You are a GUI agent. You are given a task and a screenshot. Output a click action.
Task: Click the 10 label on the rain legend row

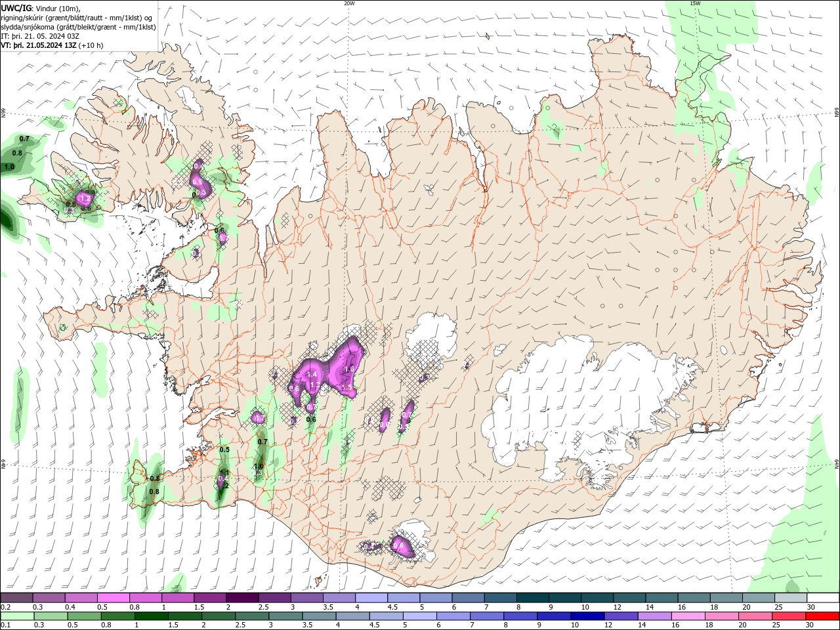click(x=574, y=625)
